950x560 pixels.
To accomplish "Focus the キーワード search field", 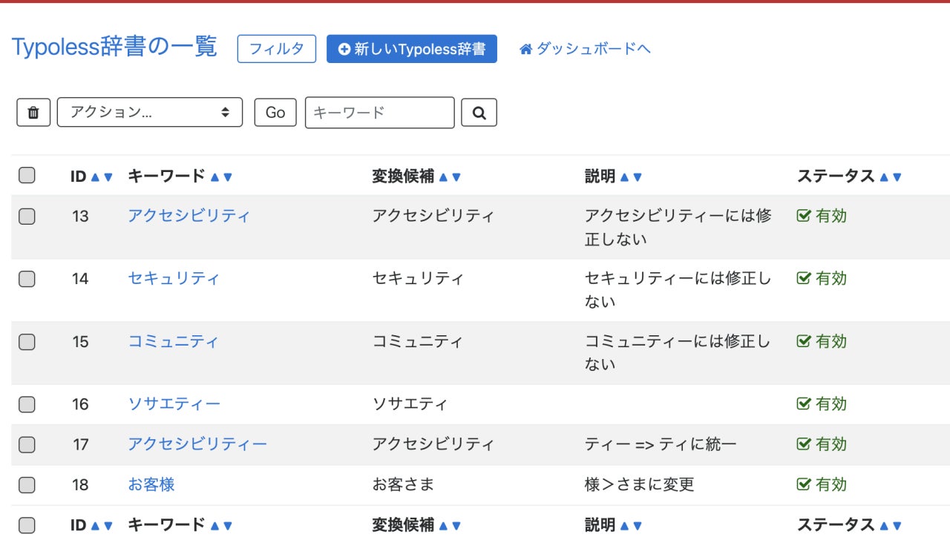I will coord(379,113).
